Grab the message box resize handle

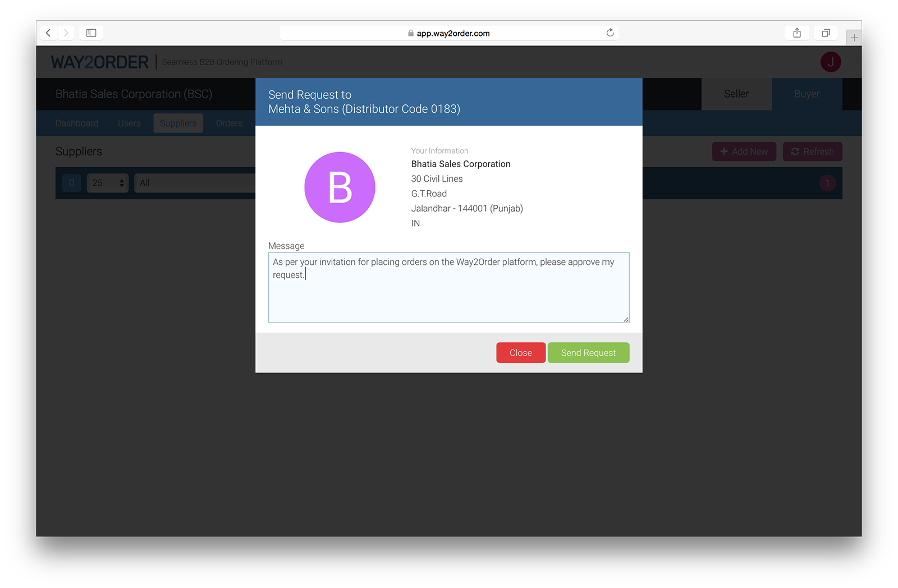point(626,319)
